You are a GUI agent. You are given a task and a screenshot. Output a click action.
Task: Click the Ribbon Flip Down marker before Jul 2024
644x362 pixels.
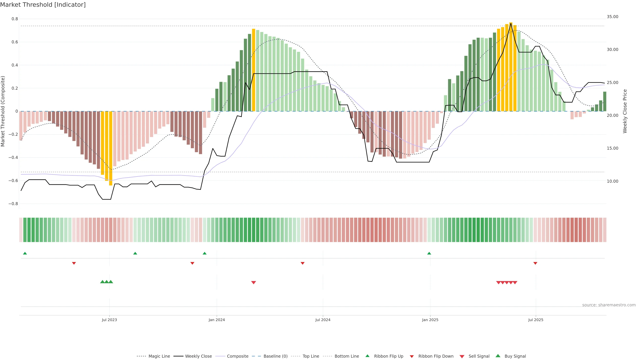303,263
